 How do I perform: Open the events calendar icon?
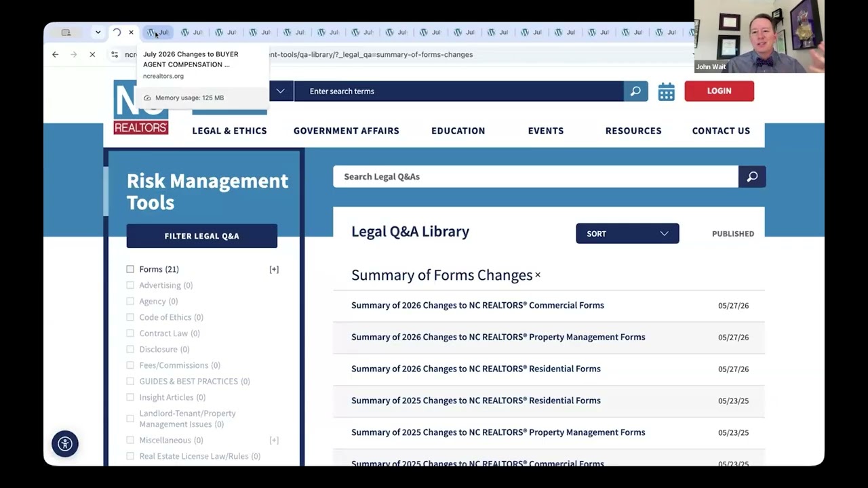(x=667, y=91)
